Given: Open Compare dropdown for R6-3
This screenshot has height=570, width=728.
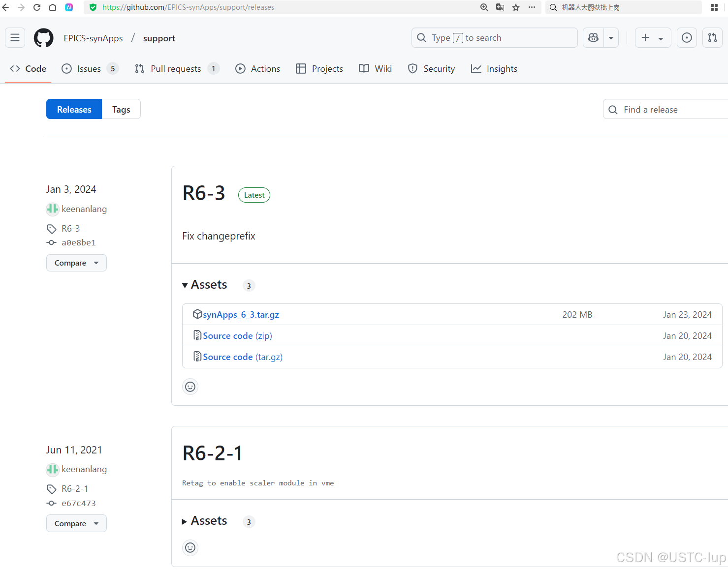Looking at the screenshot, I should pyautogui.click(x=76, y=263).
